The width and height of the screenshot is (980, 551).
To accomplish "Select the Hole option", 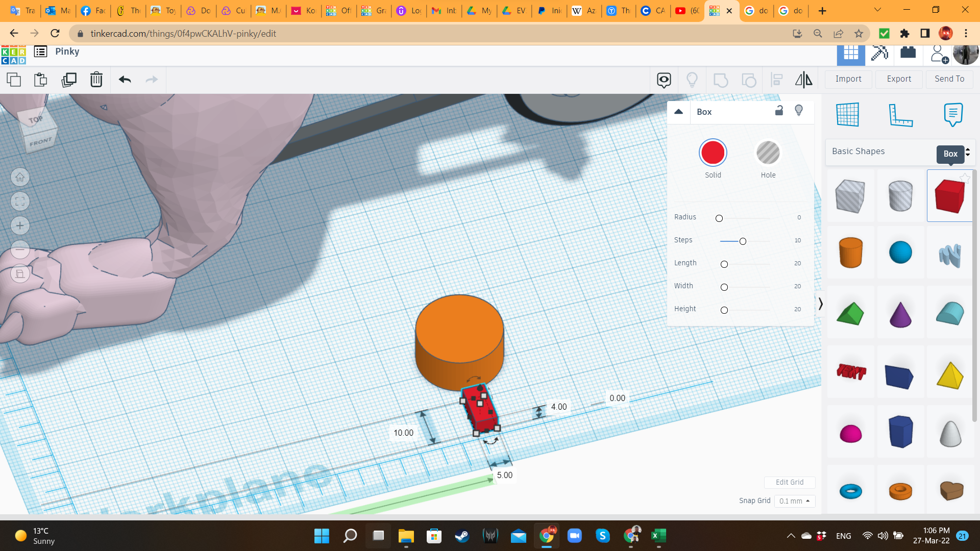I will 768,153.
